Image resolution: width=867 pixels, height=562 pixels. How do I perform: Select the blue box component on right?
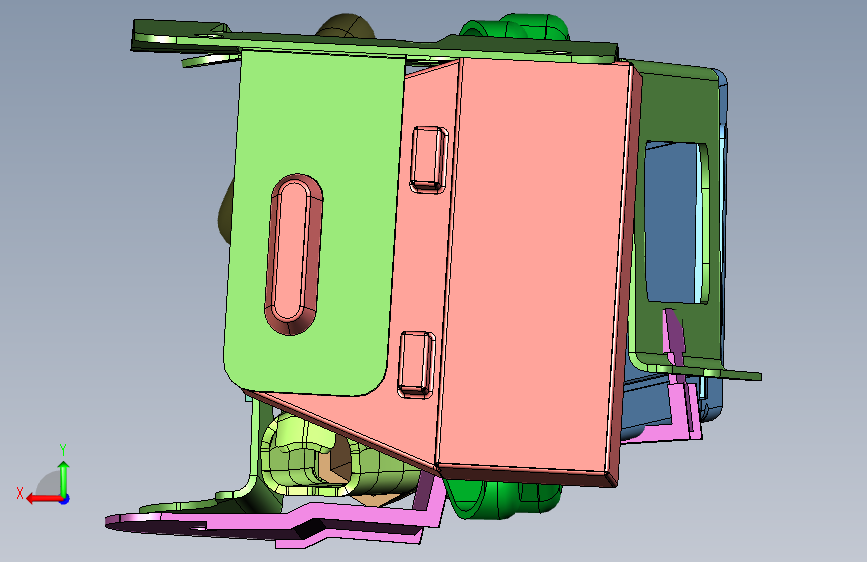(x=672, y=221)
